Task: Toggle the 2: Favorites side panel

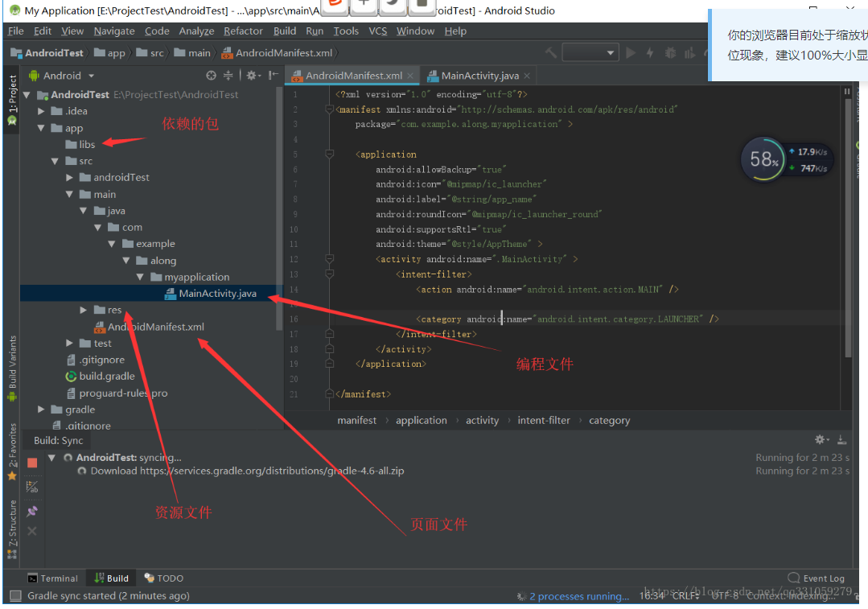Action: tap(12, 451)
